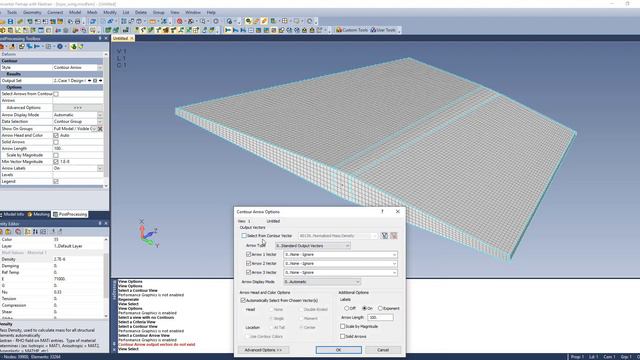Open the Arrow 3 Vector dropdown
Screen dimensions: 640x360
tap(340, 272)
